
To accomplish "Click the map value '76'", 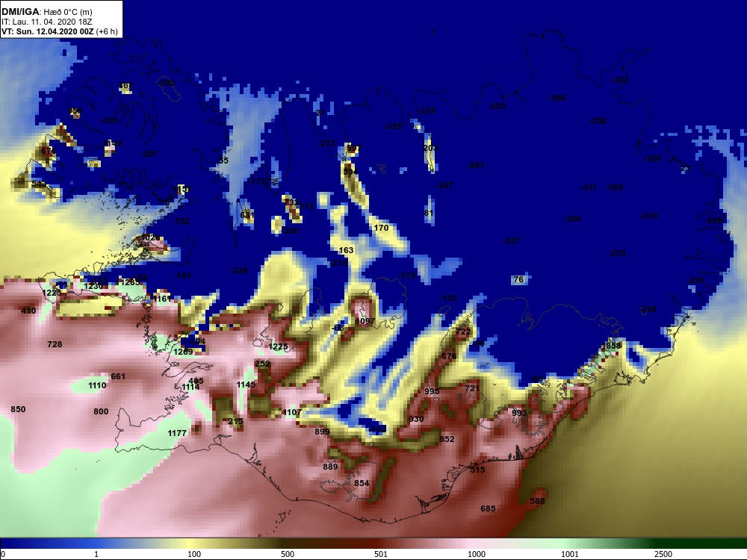I will tap(519, 279).
